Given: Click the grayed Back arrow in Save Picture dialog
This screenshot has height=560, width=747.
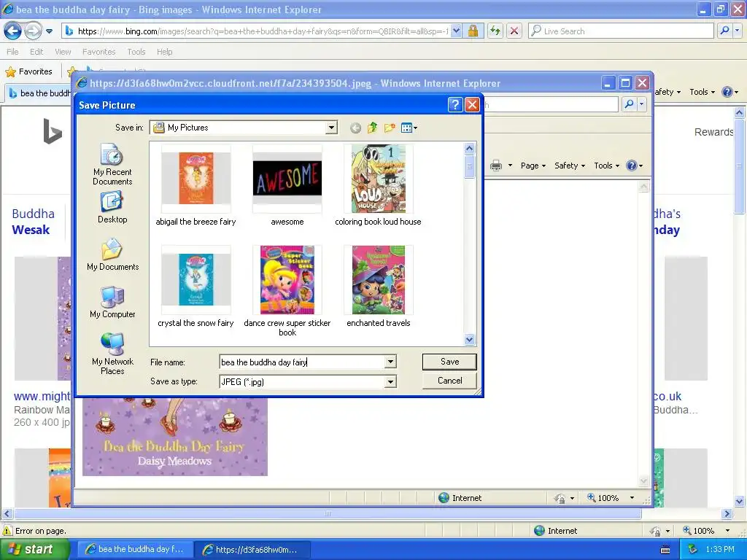Looking at the screenshot, I should [355, 128].
